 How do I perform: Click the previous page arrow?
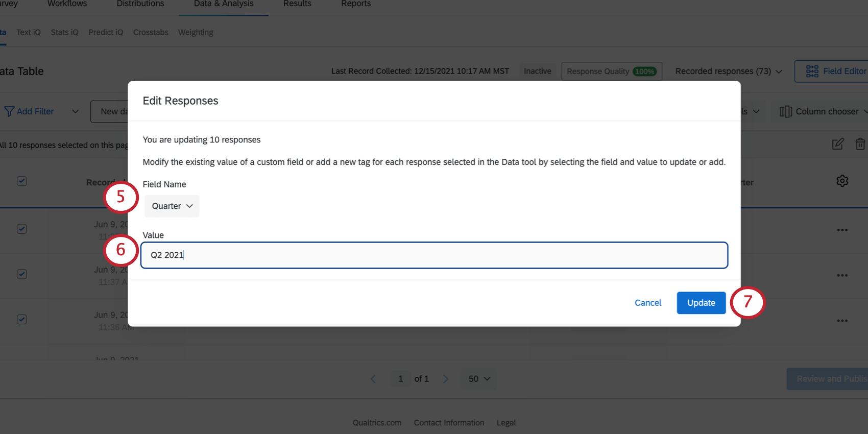pos(373,378)
